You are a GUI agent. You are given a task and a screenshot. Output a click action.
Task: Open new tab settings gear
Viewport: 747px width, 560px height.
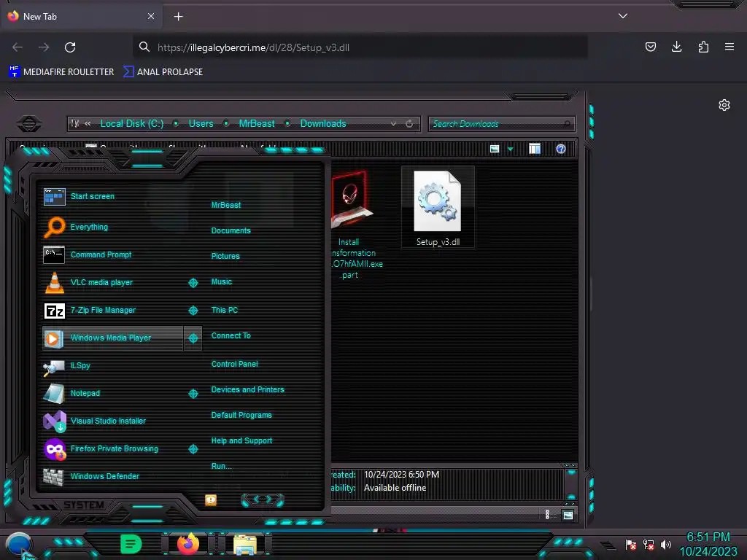click(724, 105)
